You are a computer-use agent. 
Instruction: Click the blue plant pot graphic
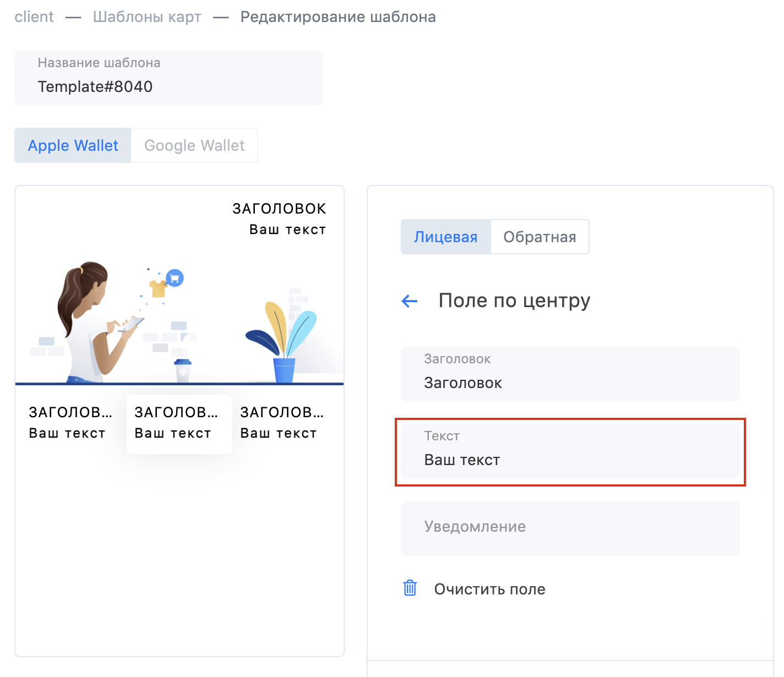[284, 370]
